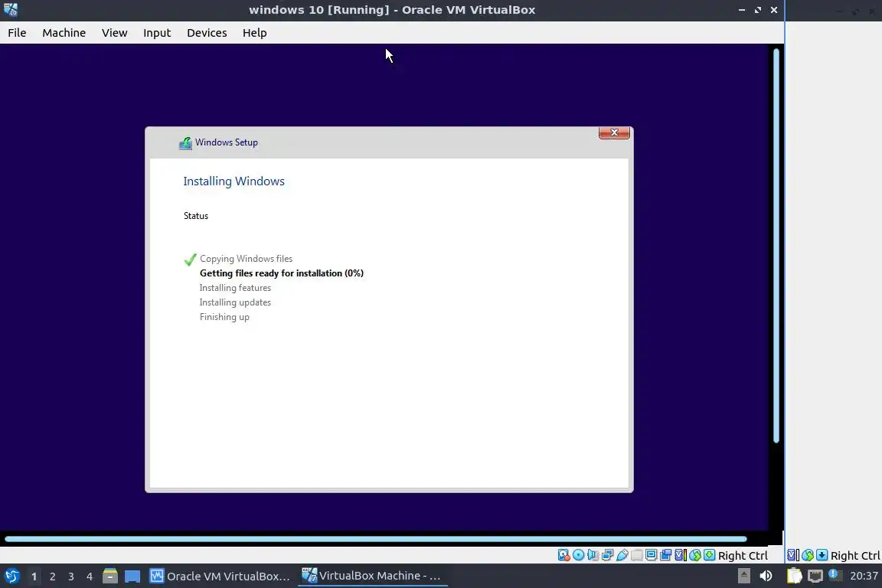
Task: Minimize the windows 10 VirtualBox window
Action: [741, 9]
